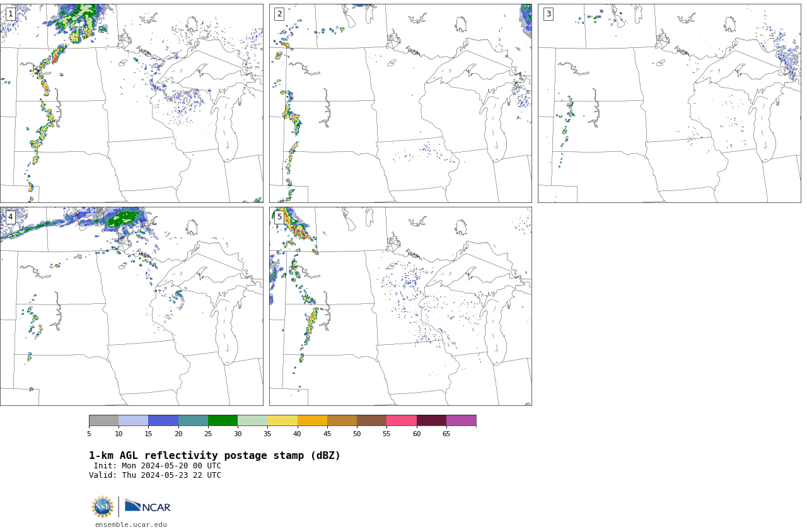Select the purple 65+ dBZ swatch
Image resolution: width=807 pixels, height=532 pixels.
pyautogui.click(x=461, y=420)
